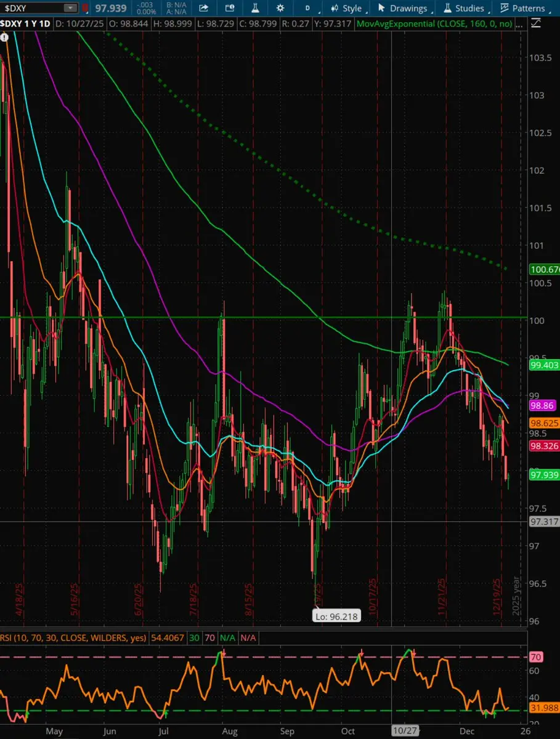Open chart settings gear icon
The width and height of the screenshot is (560, 739).
click(280, 8)
